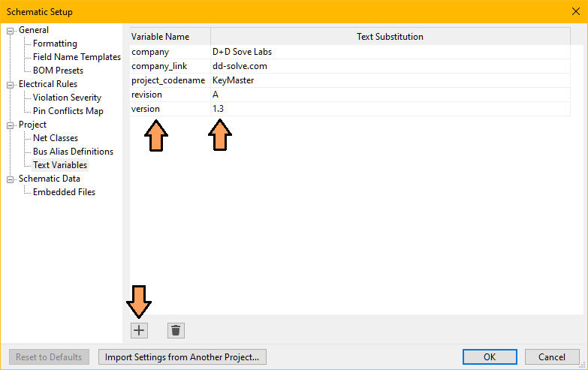588x370 pixels.
Task: Open the Formatting settings page
Action: pyautogui.click(x=55, y=44)
